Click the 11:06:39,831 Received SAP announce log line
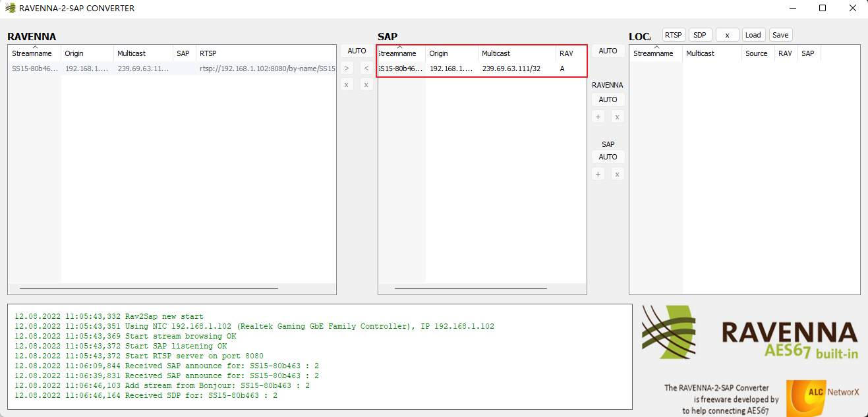 point(167,375)
